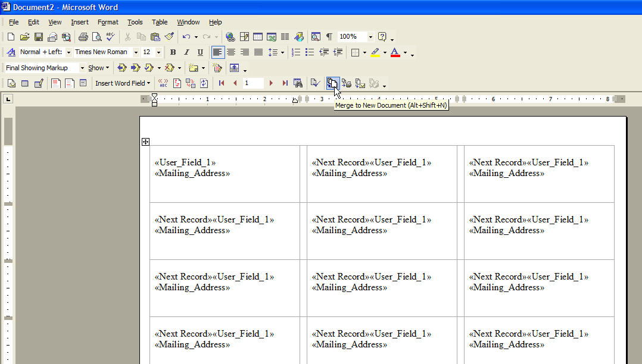Open the Help menu
The width and height of the screenshot is (642, 364).
point(216,22)
